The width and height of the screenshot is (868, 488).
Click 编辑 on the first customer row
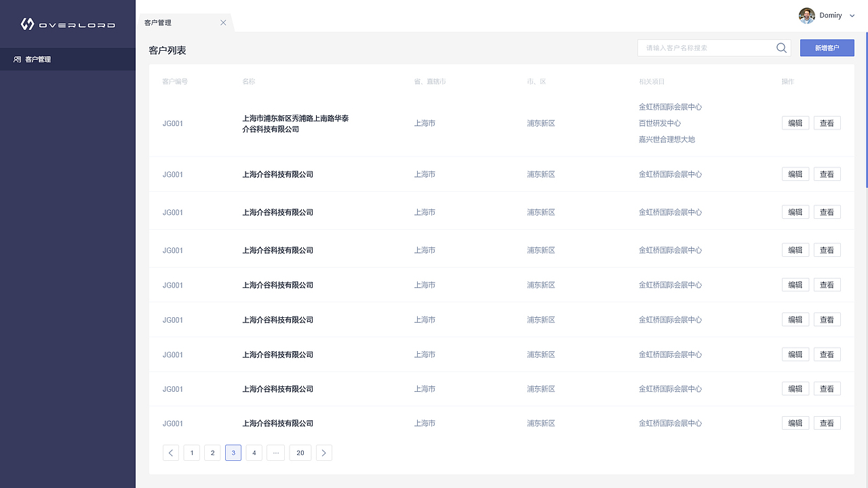[x=795, y=123]
